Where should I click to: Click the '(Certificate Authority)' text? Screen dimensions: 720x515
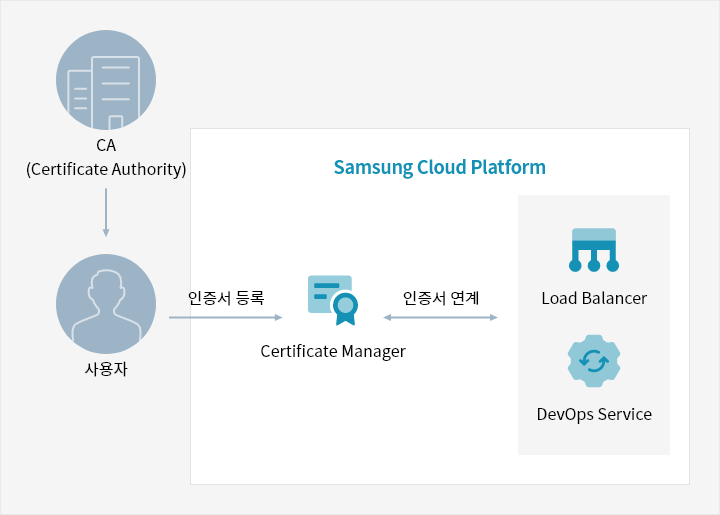pyautogui.click(x=106, y=169)
